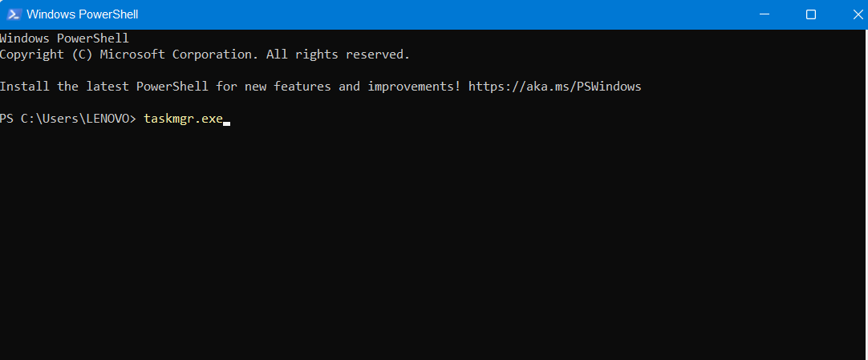Click 'LENOVO' in the prompt path

(x=107, y=119)
